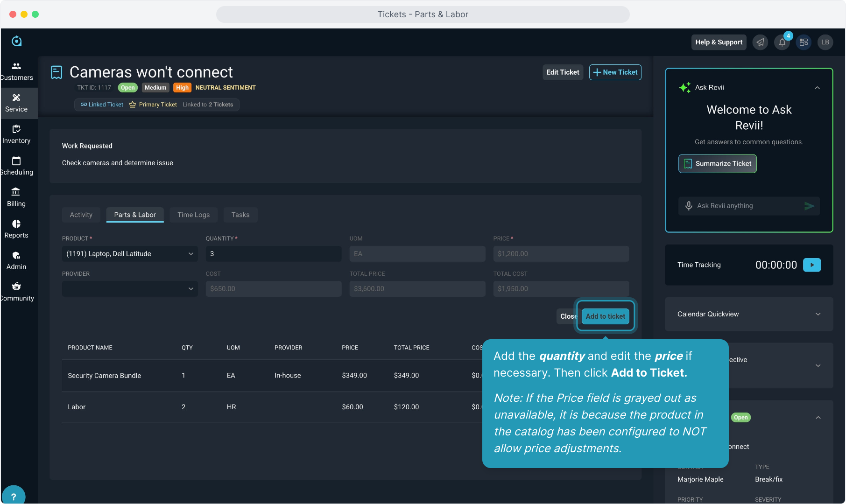Switch to the Time Logs tab
This screenshot has height=504, width=846.
193,215
